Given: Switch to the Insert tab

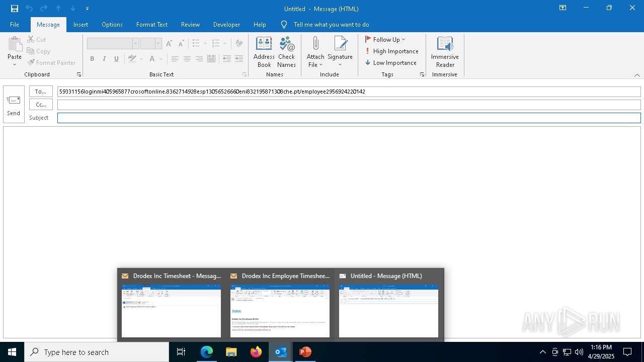Looking at the screenshot, I should 80,24.
